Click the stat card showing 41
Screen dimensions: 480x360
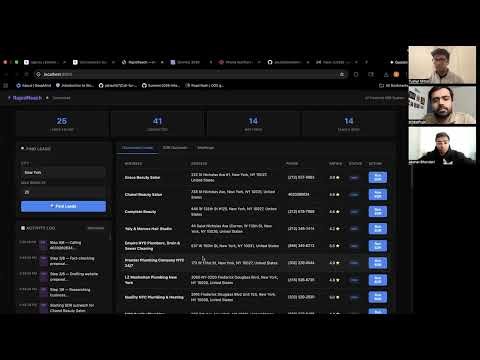[157, 124]
